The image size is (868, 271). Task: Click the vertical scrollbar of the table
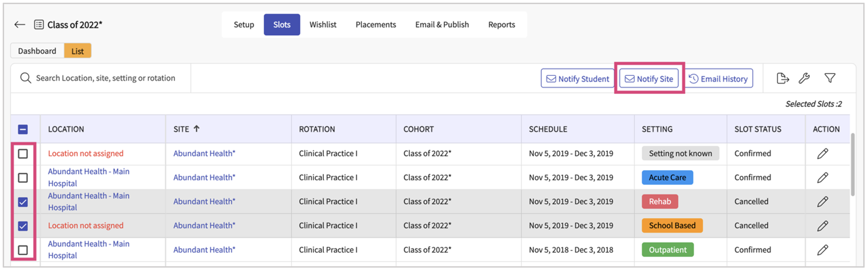[852, 165]
